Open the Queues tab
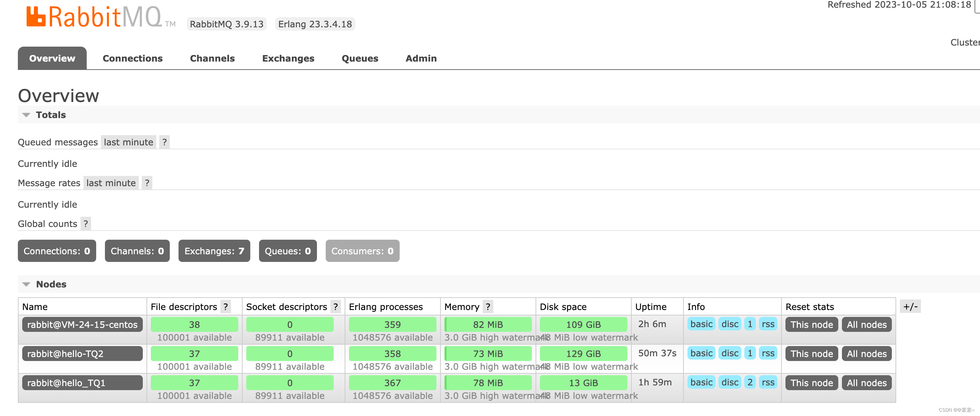980x416 pixels. pos(360,58)
